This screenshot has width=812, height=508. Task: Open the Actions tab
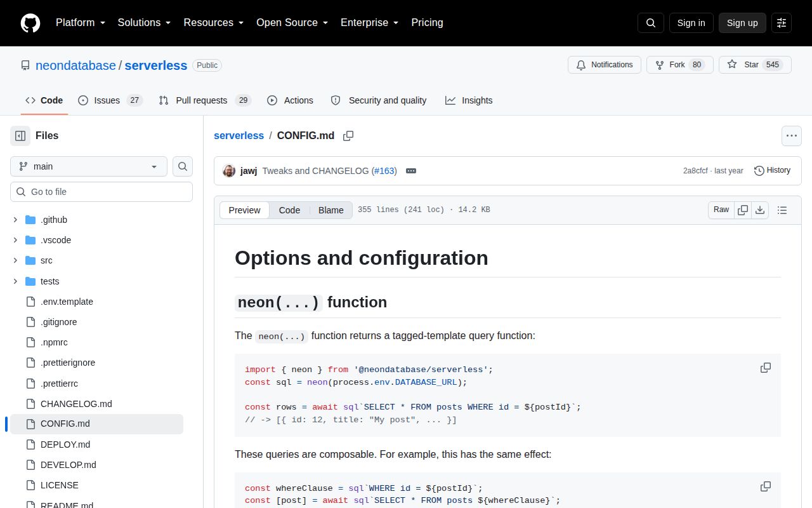(290, 100)
